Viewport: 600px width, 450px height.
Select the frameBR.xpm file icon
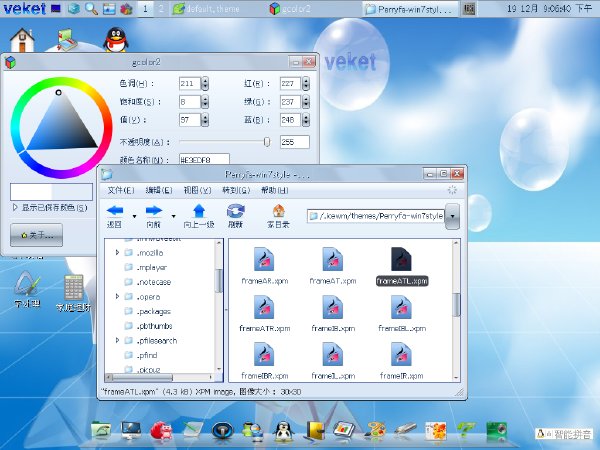264,354
